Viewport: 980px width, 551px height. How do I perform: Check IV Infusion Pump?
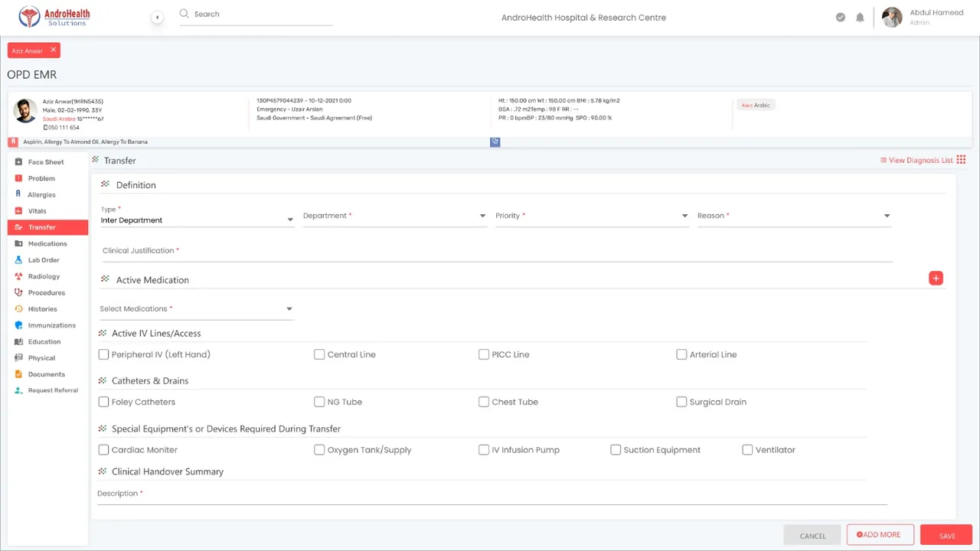(484, 450)
